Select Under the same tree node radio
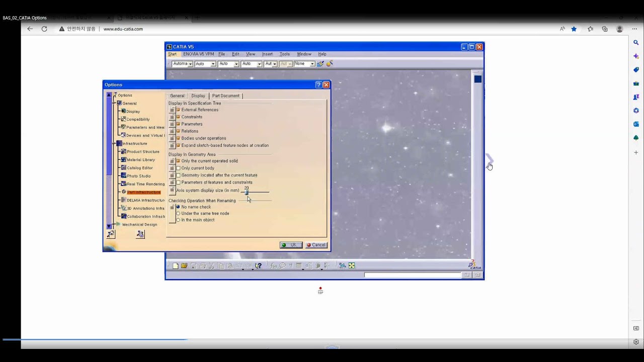 tap(178, 213)
